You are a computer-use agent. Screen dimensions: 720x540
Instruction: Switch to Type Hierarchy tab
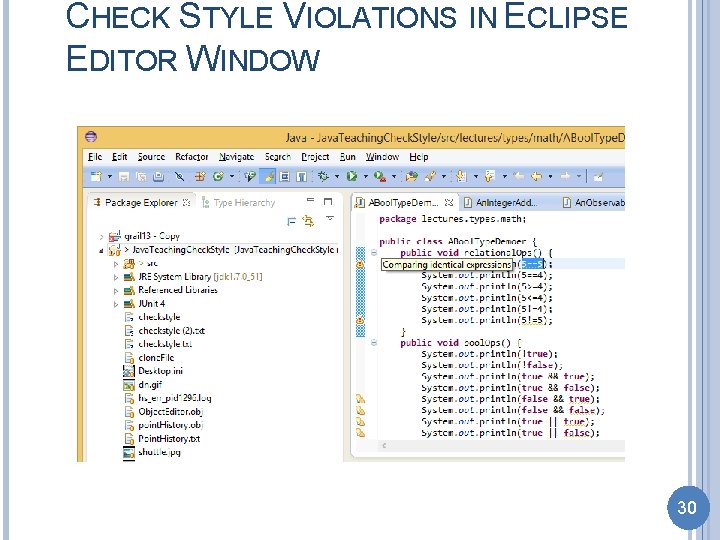pyautogui.click(x=238, y=202)
